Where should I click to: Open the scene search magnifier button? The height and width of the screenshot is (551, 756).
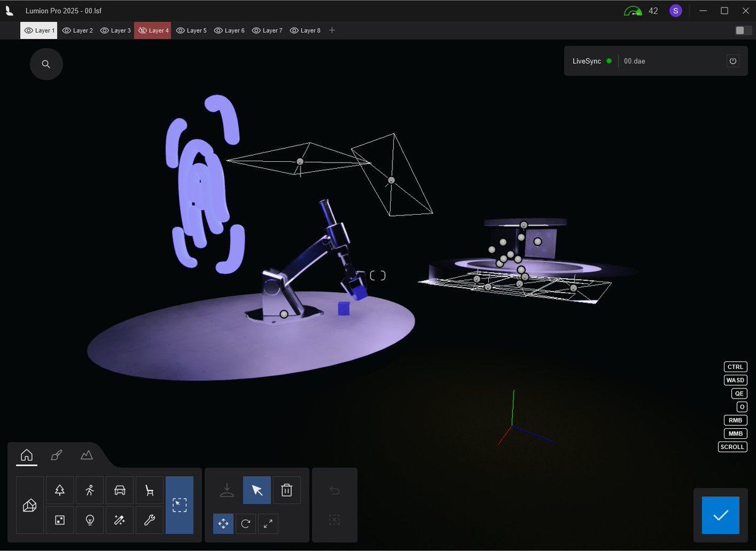[46, 64]
